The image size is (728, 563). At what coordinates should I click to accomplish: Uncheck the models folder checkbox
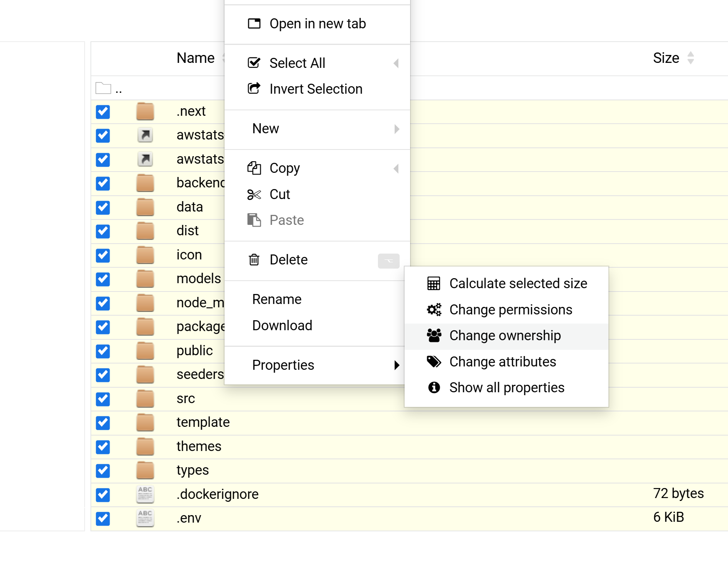pyautogui.click(x=103, y=279)
